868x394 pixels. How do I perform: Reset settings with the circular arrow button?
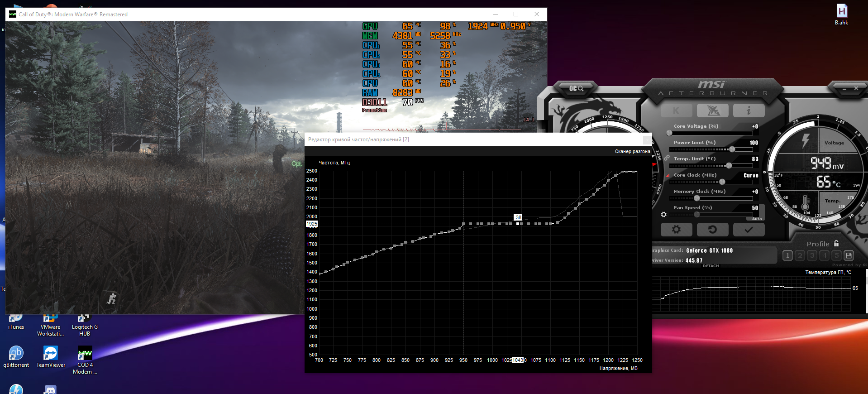pyautogui.click(x=713, y=230)
